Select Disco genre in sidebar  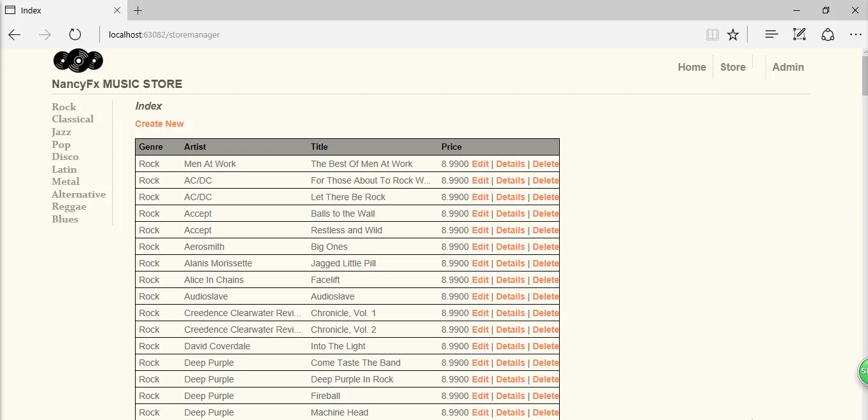pos(65,157)
